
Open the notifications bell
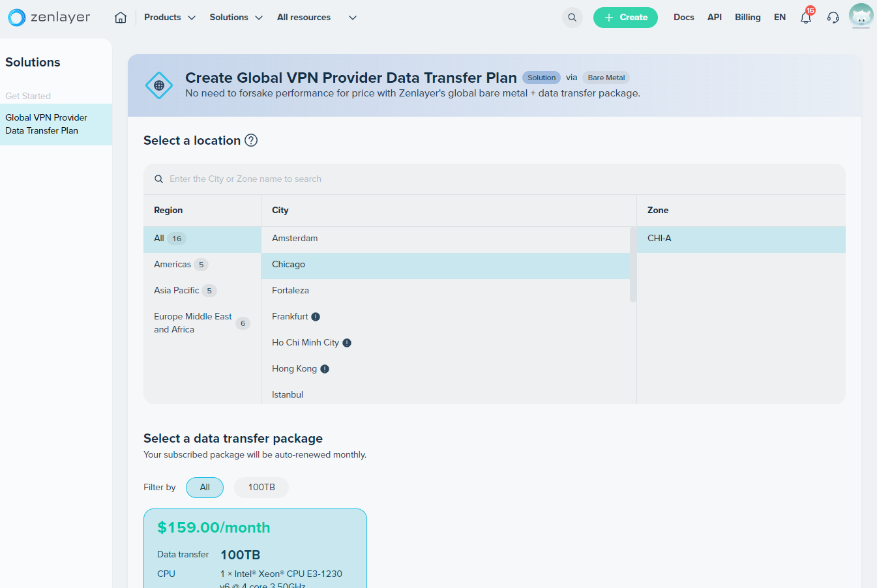coord(806,18)
